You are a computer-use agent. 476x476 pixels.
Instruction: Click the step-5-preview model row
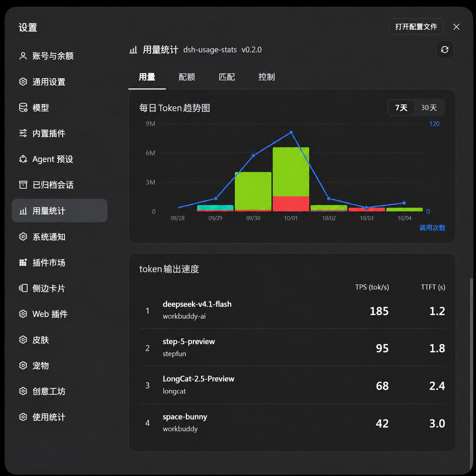[292, 348]
